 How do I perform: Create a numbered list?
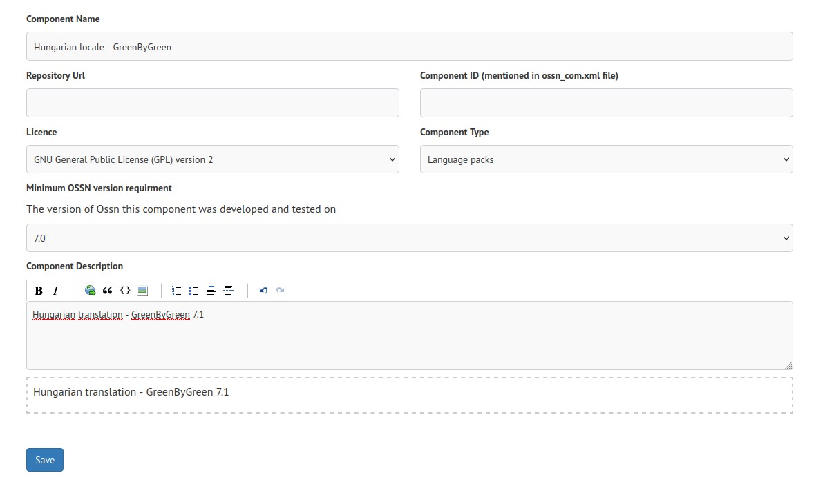(x=176, y=291)
